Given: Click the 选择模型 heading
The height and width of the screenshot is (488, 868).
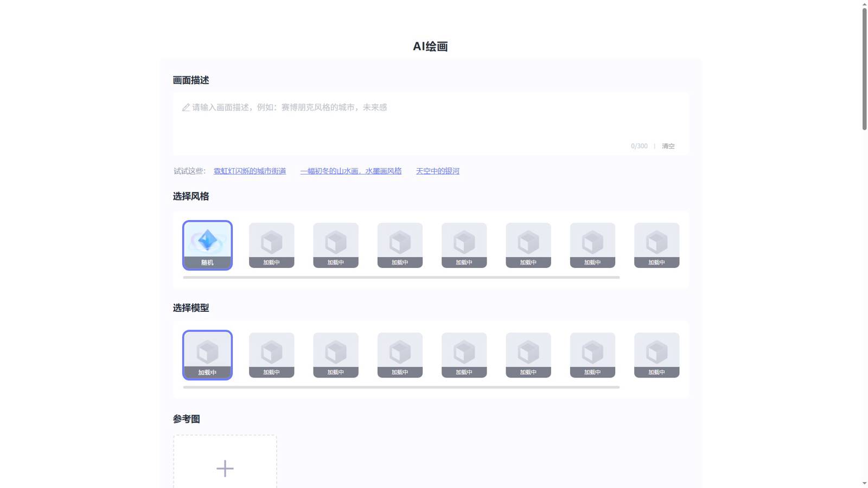Looking at the screenshot, I should pos(191,308).
